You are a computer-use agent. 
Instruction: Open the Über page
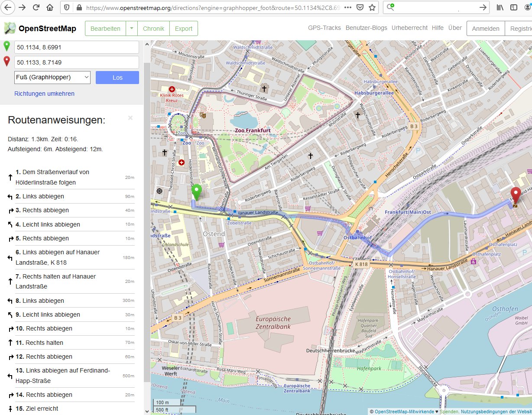(x=455, y=28)
